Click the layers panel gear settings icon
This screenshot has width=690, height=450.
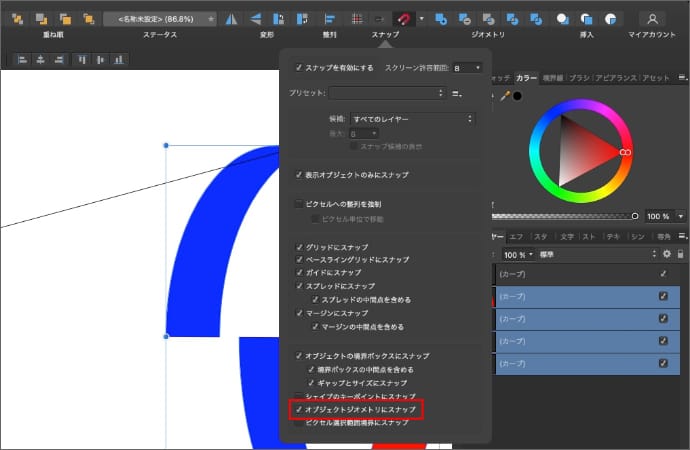pyautogui.click(x=666, y=254)
